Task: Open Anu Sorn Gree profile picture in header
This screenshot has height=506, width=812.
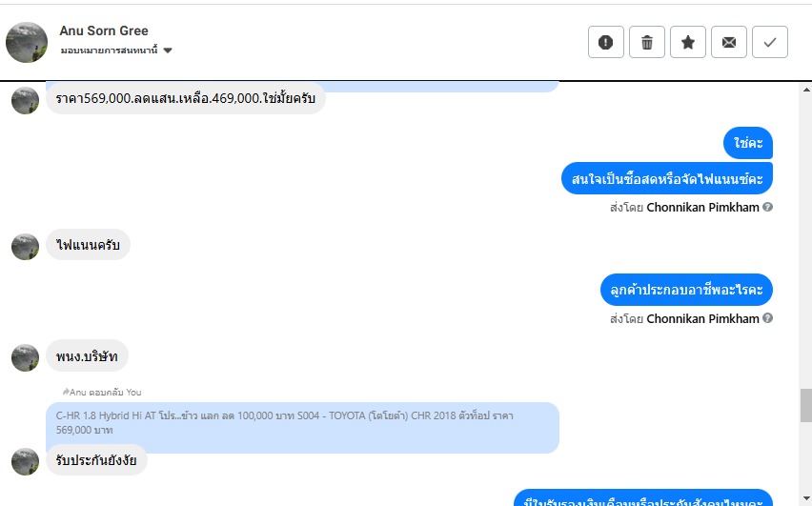Action: point(27,43)
